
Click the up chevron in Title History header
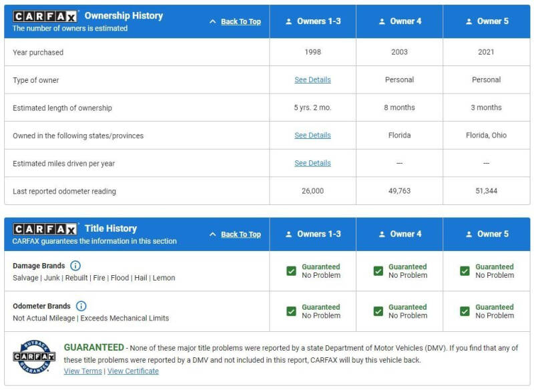(x=213, y=234)
